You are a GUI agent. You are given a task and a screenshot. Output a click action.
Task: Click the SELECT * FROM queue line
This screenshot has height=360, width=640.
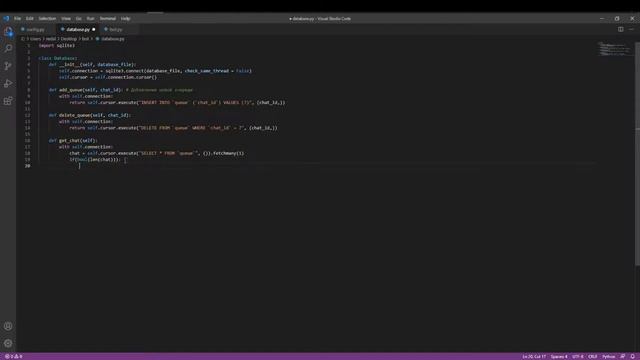coord(157,153)
